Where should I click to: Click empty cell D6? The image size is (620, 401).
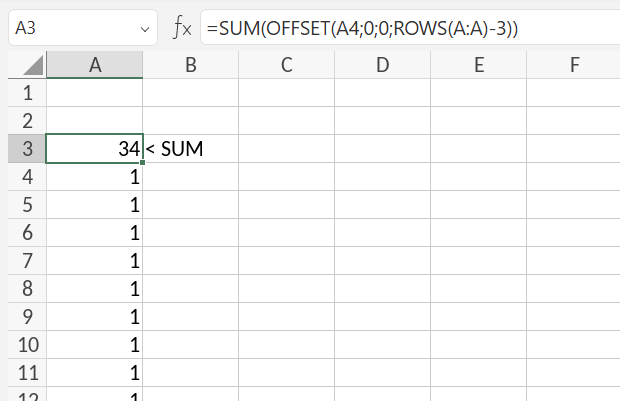(382, 233)
